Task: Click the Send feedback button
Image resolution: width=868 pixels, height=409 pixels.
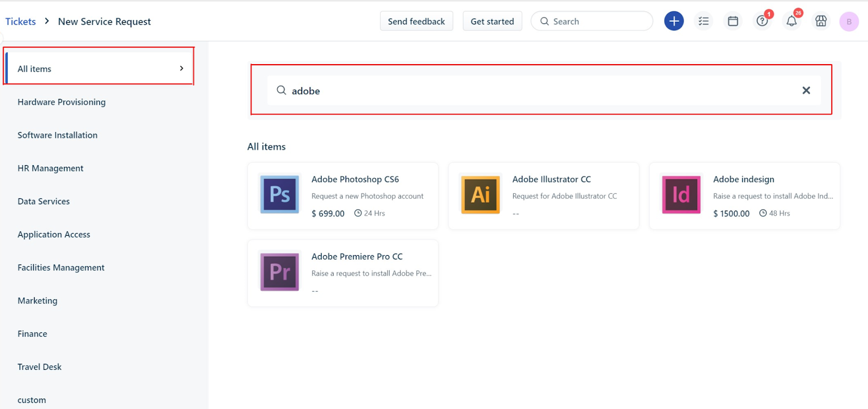Action: pyautogui.click(x=416, y=21)
